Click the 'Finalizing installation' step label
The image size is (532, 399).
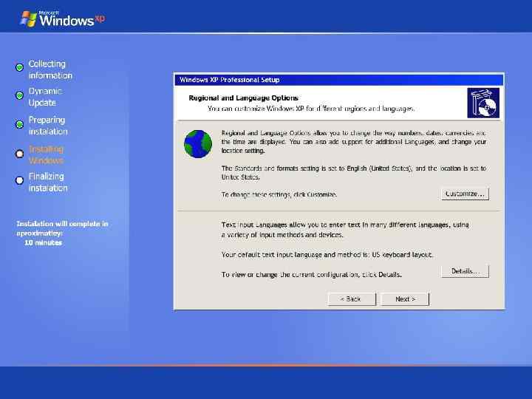pyautogui.click(x=48, y=183)
